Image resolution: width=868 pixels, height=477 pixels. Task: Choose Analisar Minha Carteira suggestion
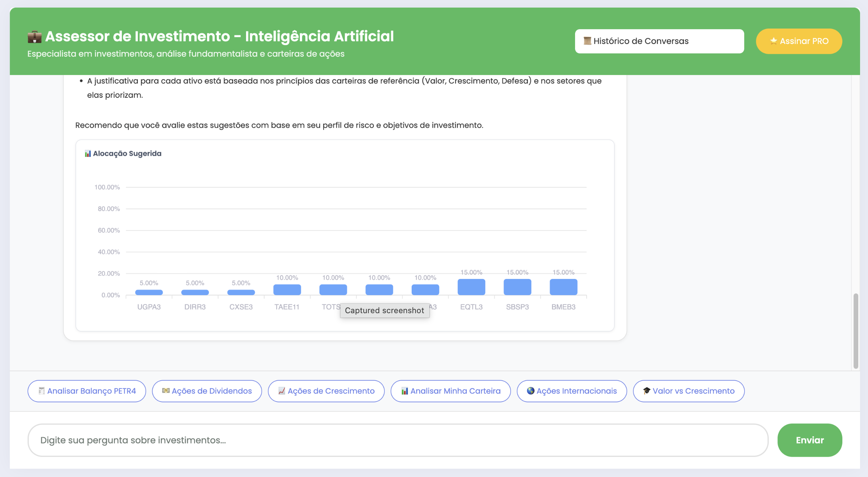click(451, 391)
